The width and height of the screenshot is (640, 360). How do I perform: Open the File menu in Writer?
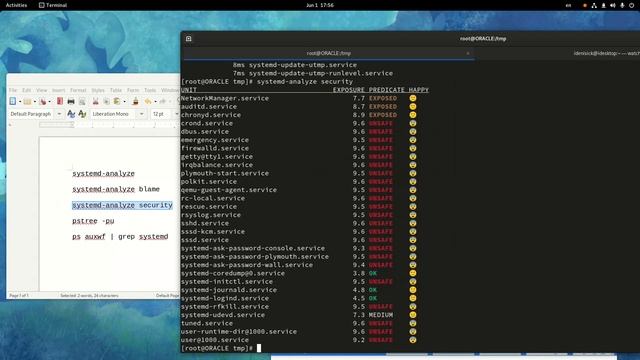tap(13, 90)
